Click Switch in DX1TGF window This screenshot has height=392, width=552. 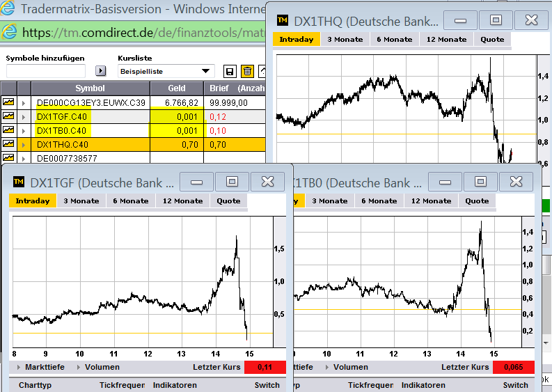point(267,385)
